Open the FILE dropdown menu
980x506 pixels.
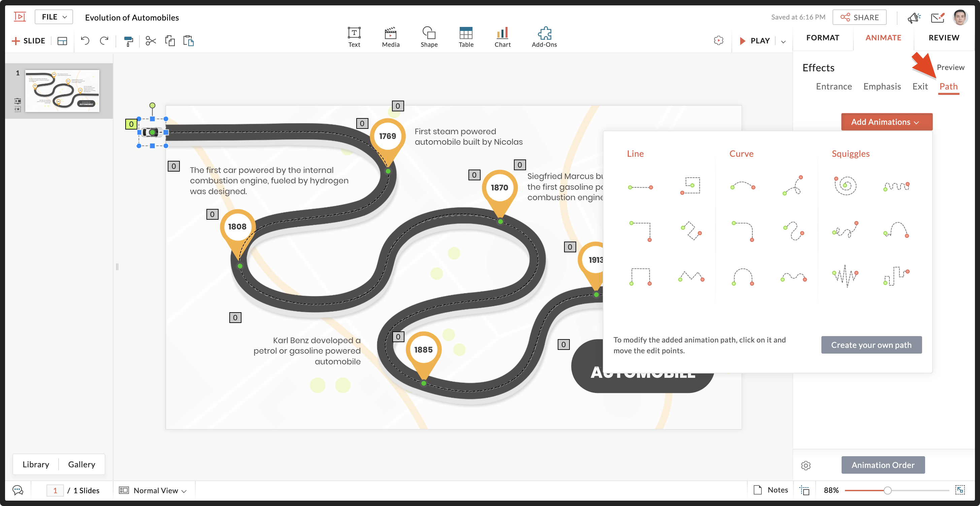54,17
